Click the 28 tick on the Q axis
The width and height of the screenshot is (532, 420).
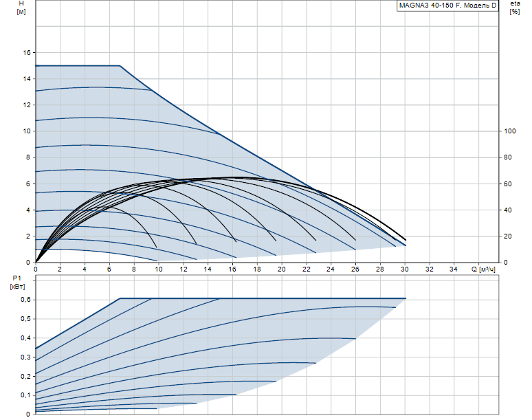pyautogui.click(x=380, y=269)
